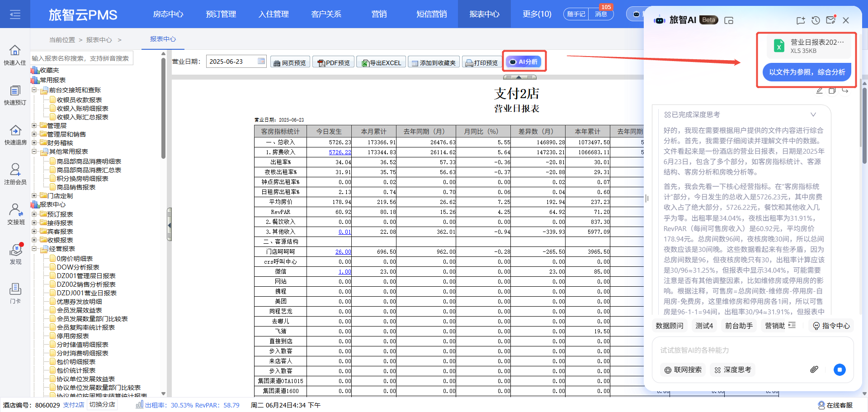Expand the 预订报表 tree folder
Screen dimensions: 868x412
pyautogui.click(x=34, y=214)
